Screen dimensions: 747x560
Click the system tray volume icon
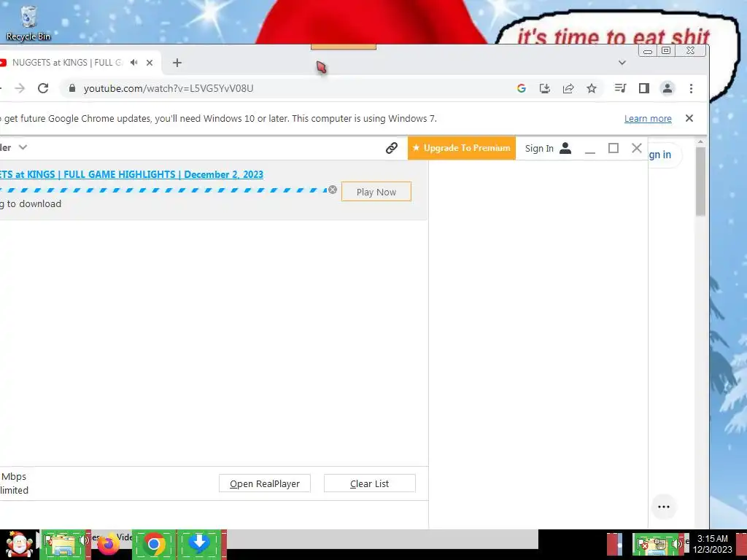[677, 544]
